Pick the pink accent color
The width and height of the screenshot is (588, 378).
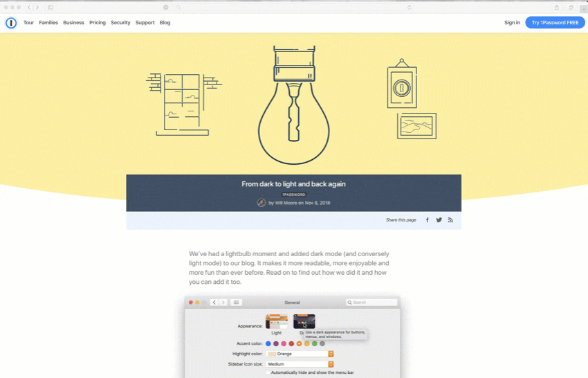[x=284, y=343]
